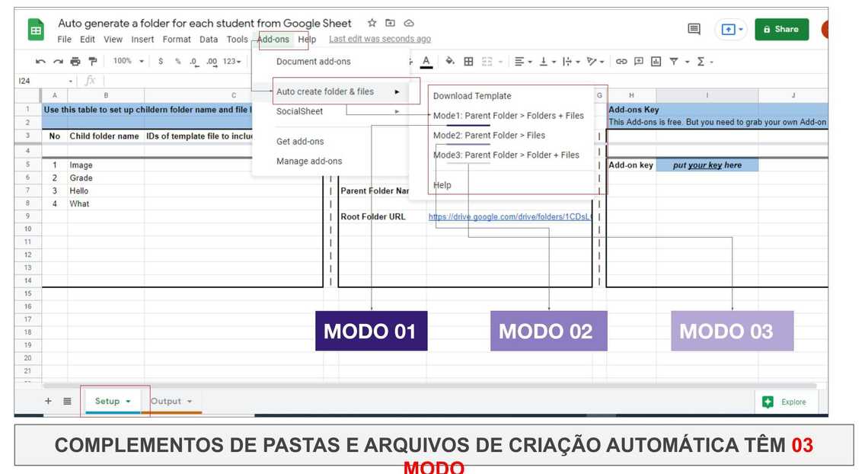Insert a chart from the toolbar
Image resolution: width=868 pixels, height=474 pixels.
(656, 62)
